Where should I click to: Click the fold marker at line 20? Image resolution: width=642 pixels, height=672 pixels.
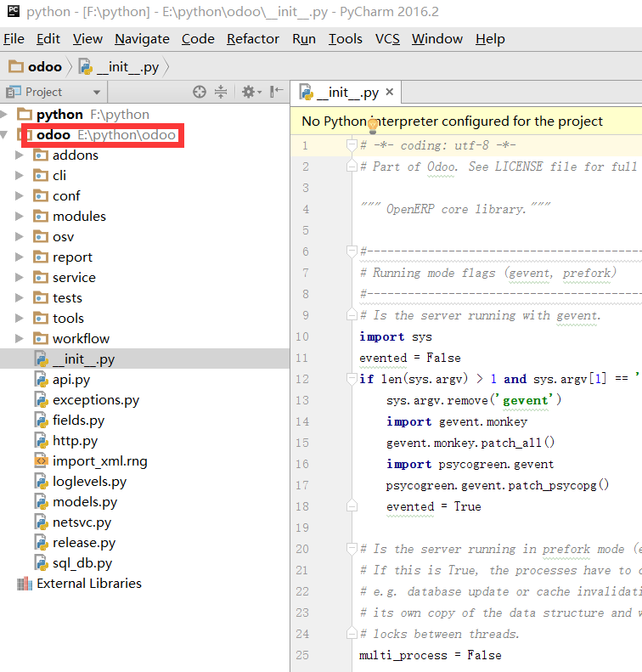coord(352,549)
